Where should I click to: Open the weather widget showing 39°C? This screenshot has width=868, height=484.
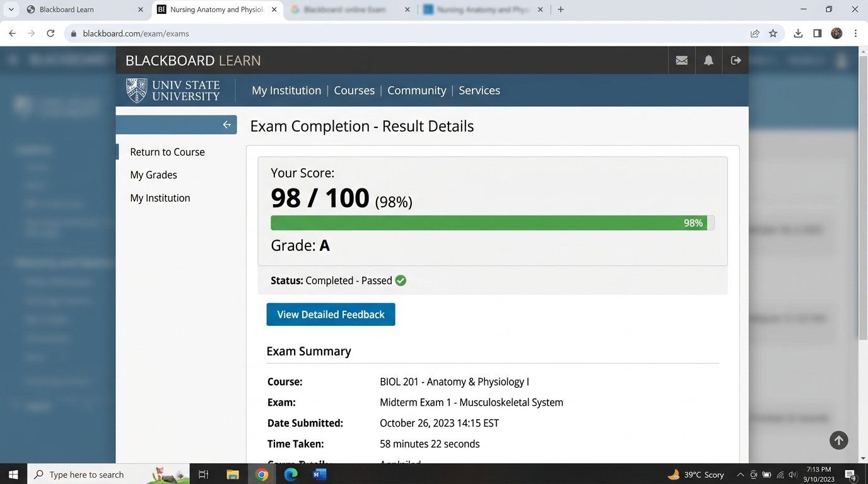[695, 475]
